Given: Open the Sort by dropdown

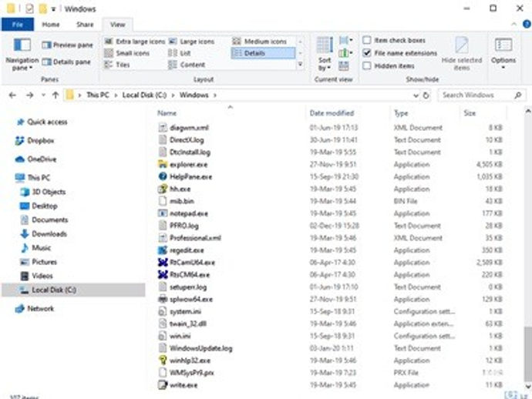Looking at the screenshot, I should coord(325,54).
